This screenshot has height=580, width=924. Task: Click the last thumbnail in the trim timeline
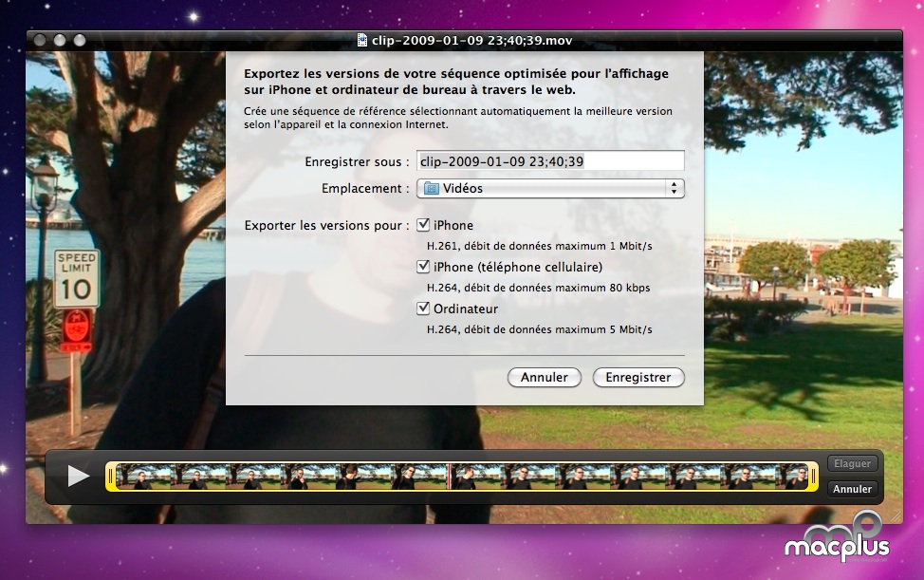pos(793,477)
